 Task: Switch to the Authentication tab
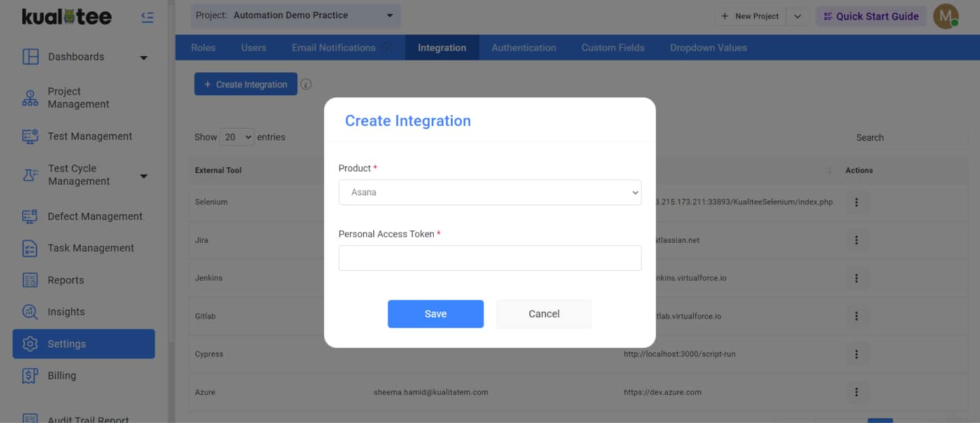tap(523, 48)
